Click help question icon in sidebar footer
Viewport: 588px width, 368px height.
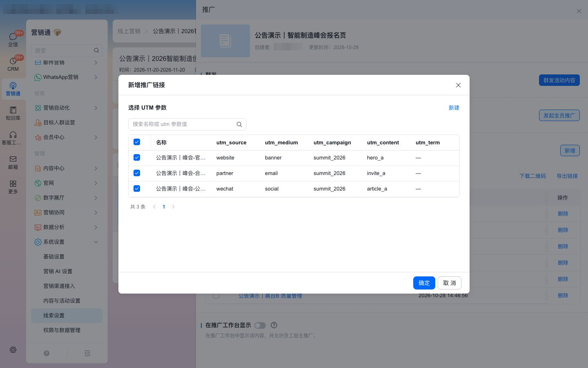pyautogui.click(x=47, y=353)
